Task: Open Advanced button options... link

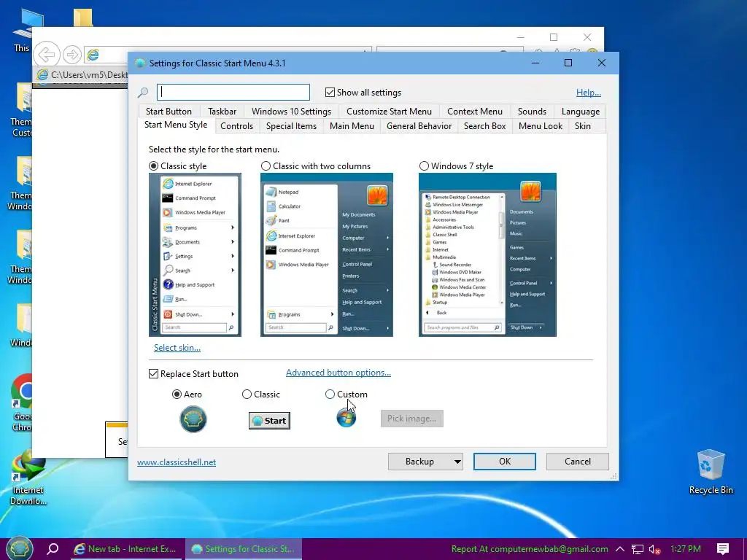Action: click(338, 373)
